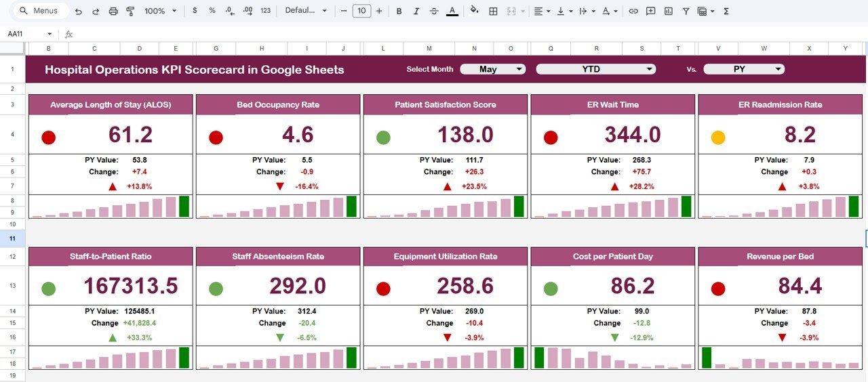This screenshot has width=868, height=382.
Task: Expand the YTD period dropdown
Action: [x=596, y=69]
